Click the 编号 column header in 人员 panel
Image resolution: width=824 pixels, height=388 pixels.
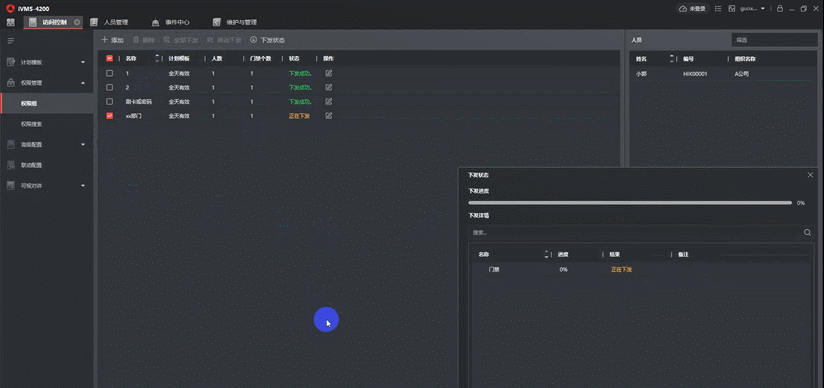coord(688,59)
